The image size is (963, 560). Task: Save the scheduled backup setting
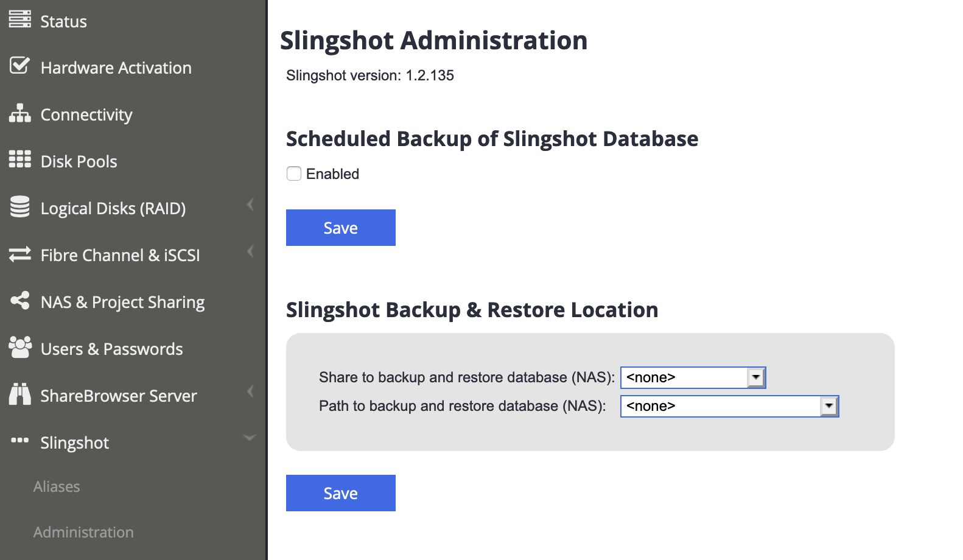341,228
